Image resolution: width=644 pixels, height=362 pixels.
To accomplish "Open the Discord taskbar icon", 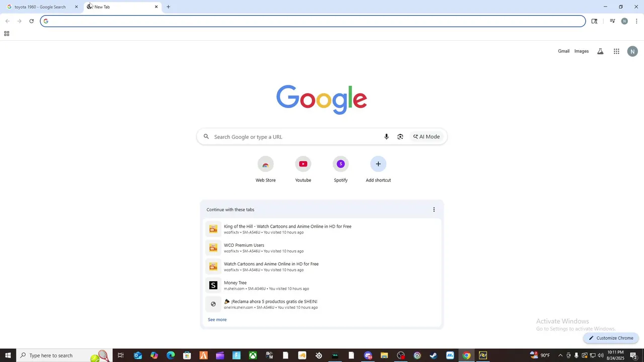I will (x=368, y=355).
